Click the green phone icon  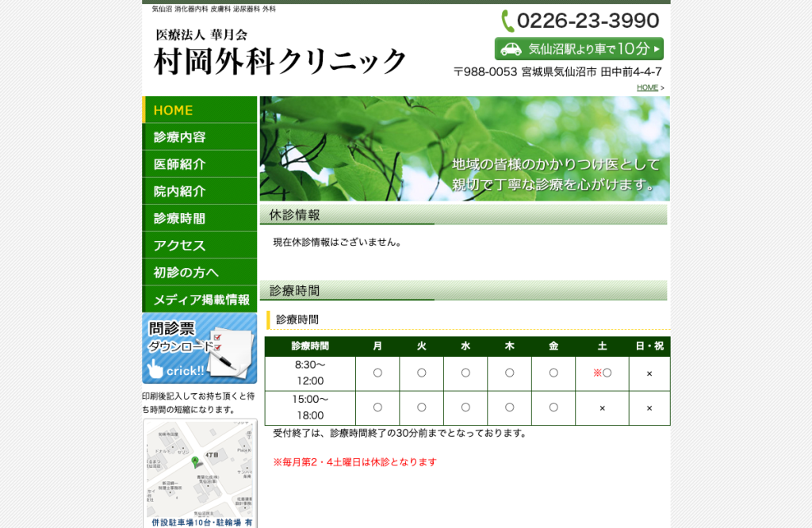click(507, 21)
